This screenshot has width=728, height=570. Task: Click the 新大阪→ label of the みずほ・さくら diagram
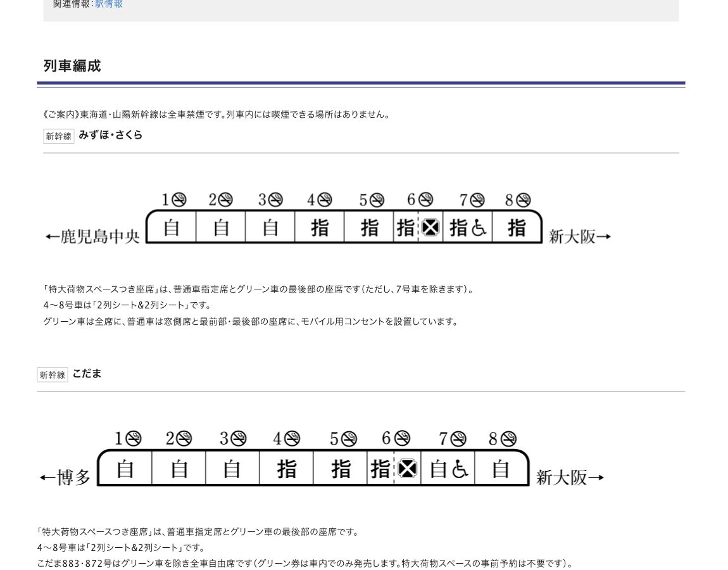pos(579,236)
